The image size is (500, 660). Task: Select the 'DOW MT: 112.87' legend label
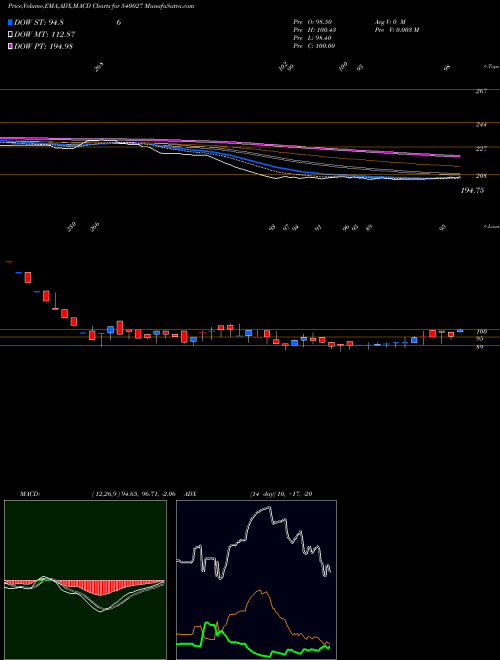45,35
